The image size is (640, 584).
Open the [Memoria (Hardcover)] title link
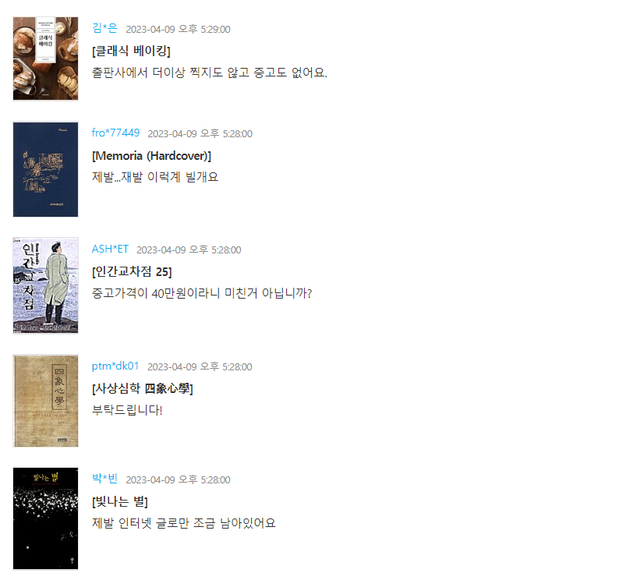point(151,156)
